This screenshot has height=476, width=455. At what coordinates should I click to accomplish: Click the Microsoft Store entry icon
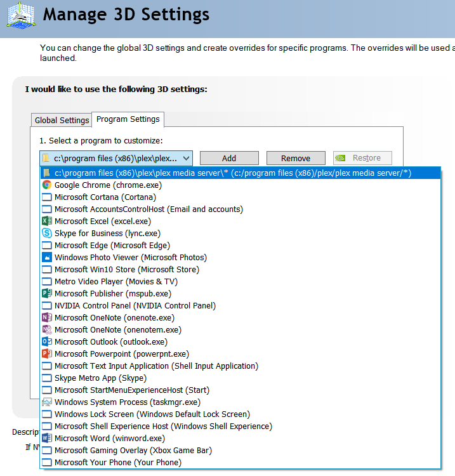(x=47, y=269)
